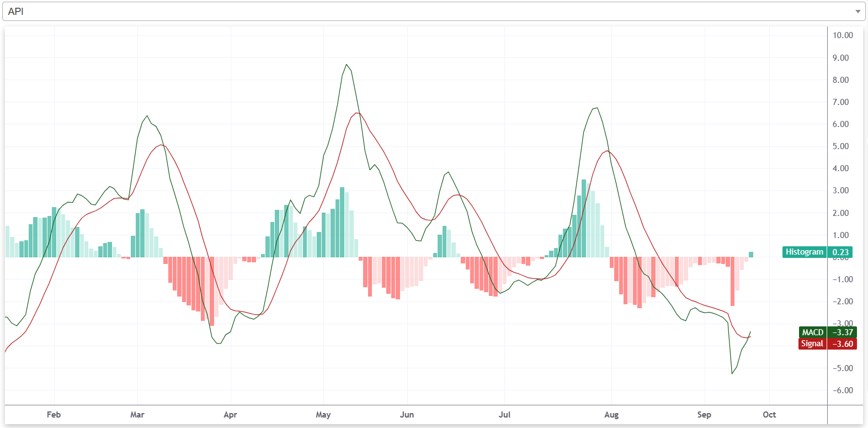868x428 pixels.
Task: Select the dark green MACD label tag
Action: point(812,332)
